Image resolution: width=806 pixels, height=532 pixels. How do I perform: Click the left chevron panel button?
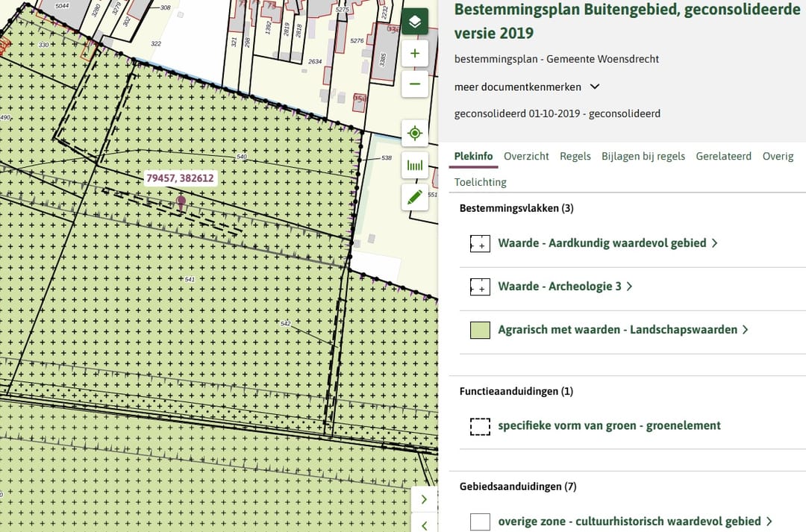point(424,524)
